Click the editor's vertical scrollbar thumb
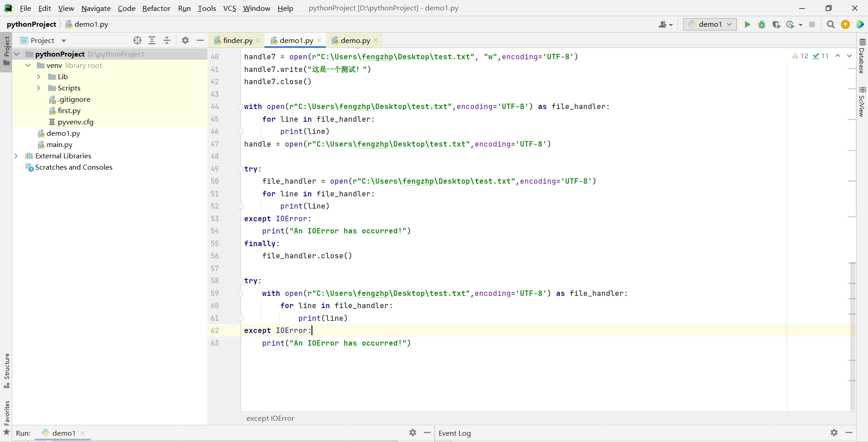The height and width of the screenshot is (442, 868). pyautogui.click(x=853, y=335)
